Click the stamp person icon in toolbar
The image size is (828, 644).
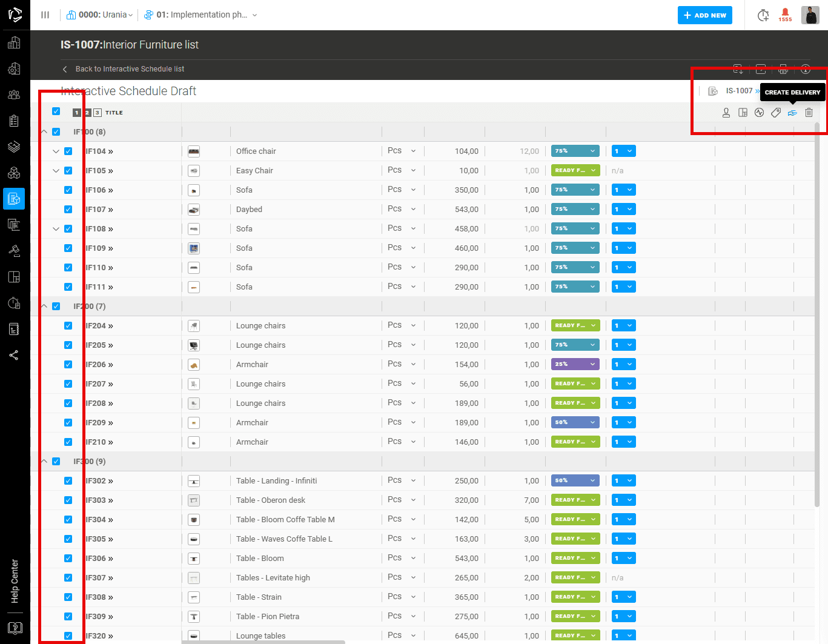click(726, 113)
